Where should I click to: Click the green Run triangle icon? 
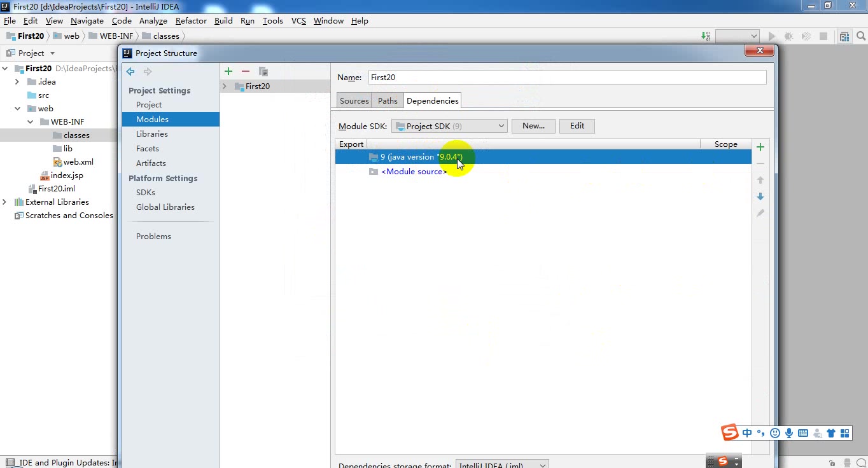772,36
